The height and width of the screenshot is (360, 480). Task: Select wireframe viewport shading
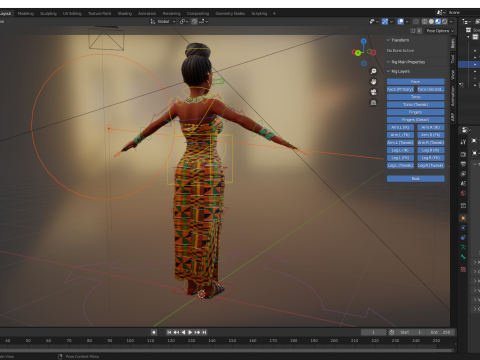[425, 22]
